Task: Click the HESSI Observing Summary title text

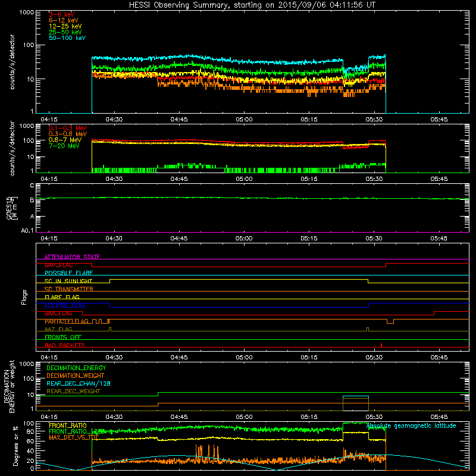Action: (x=252, y=5)
